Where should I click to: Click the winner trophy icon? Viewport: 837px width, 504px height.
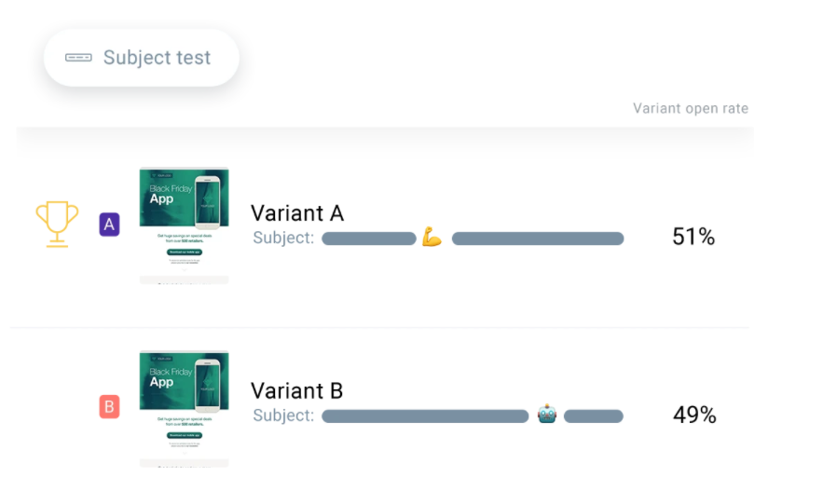click(x=56, y=224)
